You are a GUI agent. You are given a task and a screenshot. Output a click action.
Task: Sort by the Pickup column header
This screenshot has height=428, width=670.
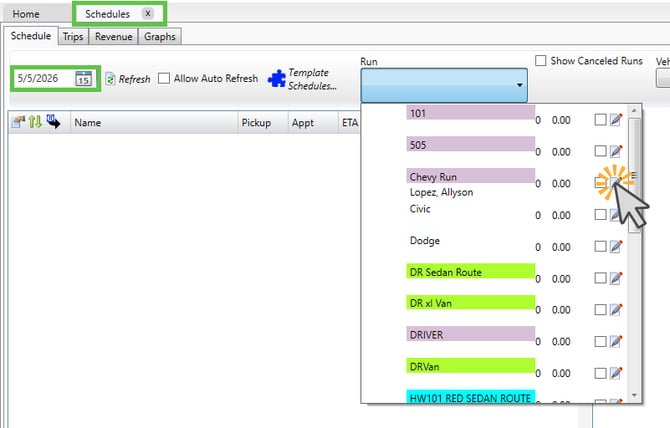(256, 123)
